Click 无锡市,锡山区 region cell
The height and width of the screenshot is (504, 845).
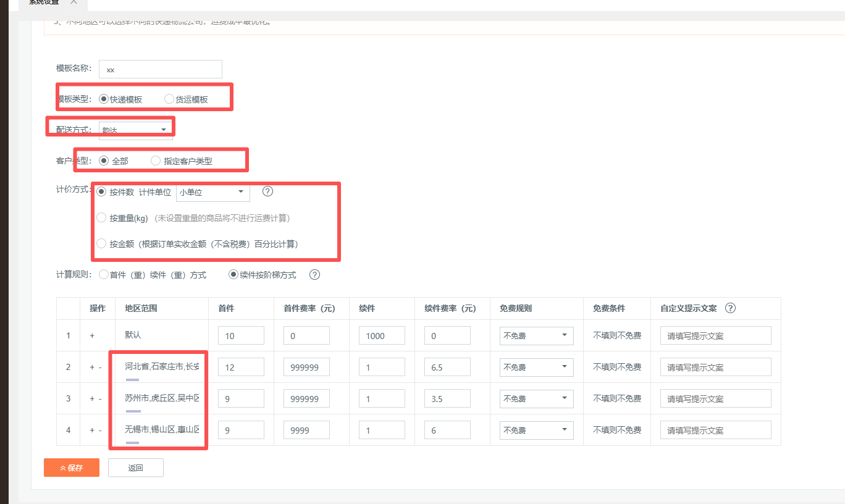coord(162,430)
